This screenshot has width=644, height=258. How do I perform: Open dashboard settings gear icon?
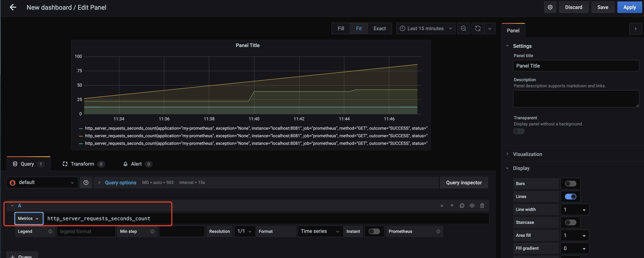point(550,7)
